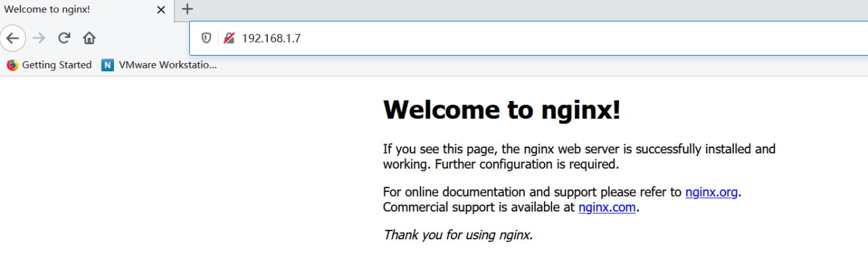Click the Thank you for using nginx. text
Image resolution: width=868 pixels, height=257 pixels.
pyautogui.click(x=458, y=235)
